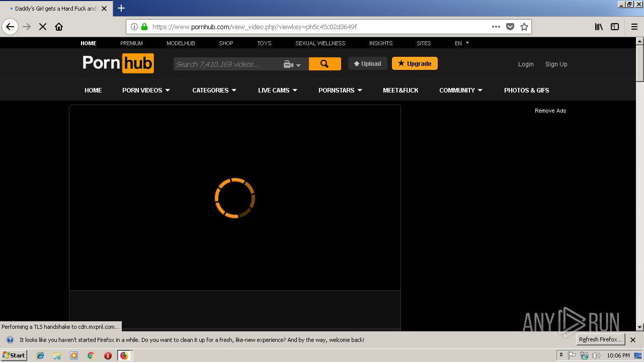Open PREMIUM top link
Screen dimensions: 644x362
[131, 43]
